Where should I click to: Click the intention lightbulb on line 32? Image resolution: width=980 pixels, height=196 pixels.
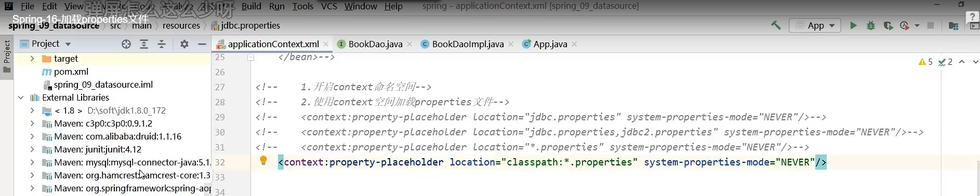(x=263, y=161)
